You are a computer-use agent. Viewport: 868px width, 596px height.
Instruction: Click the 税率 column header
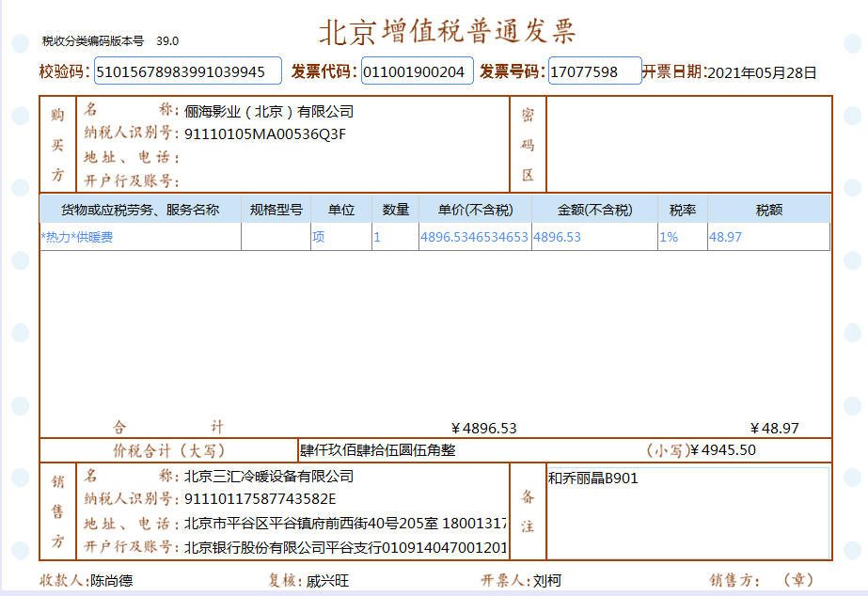(x=683, y=210)
